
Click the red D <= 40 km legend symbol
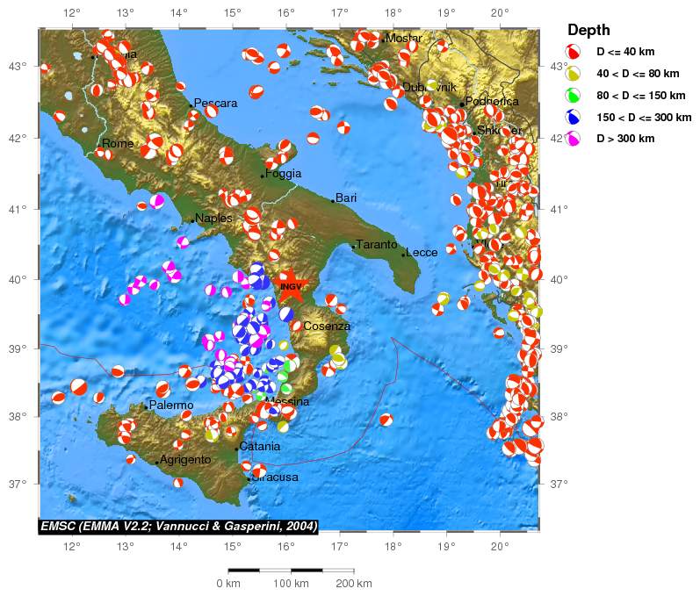573,52
